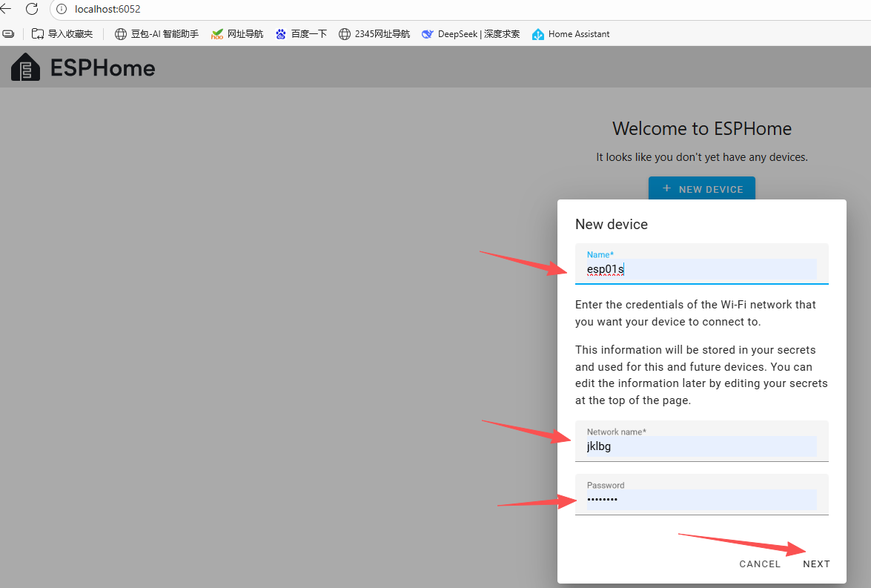Screen dimensions: 871x588
Task: Cancel the New device dialog
Action: click(759, 564)
